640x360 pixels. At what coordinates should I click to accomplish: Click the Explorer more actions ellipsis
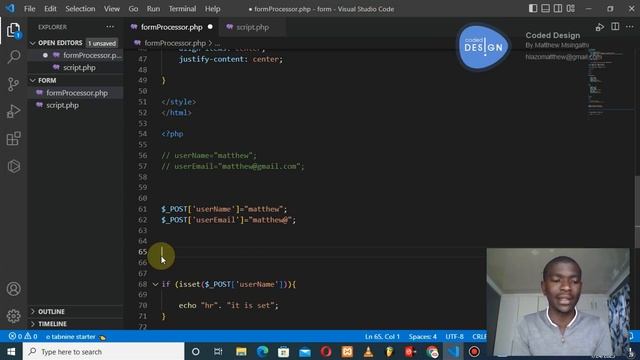[110, 27]
